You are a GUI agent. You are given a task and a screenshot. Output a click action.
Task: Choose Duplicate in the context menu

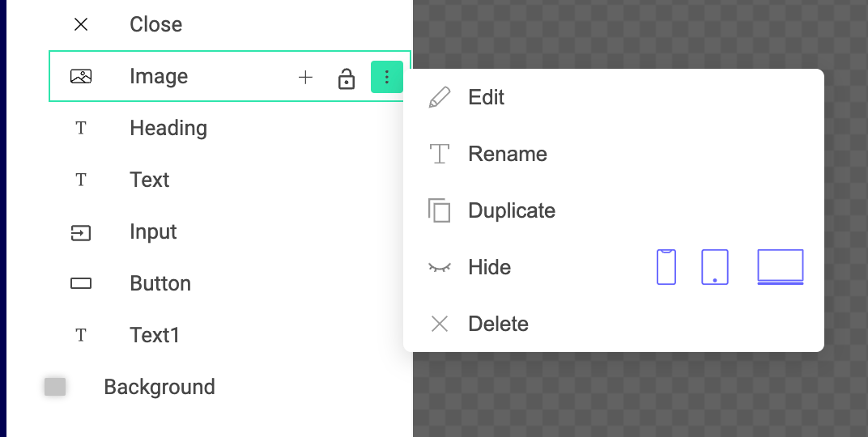click(511, 210)
